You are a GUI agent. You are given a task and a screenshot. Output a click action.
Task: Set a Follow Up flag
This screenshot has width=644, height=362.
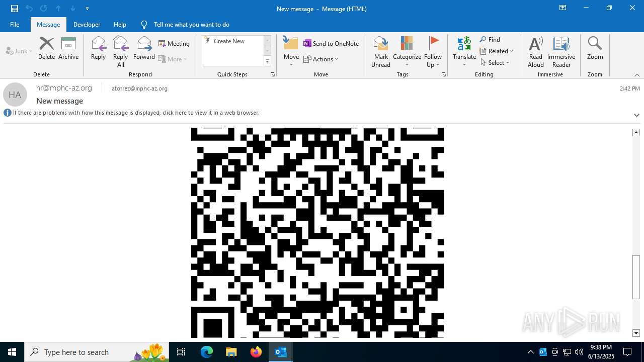(x=433, y=52)
